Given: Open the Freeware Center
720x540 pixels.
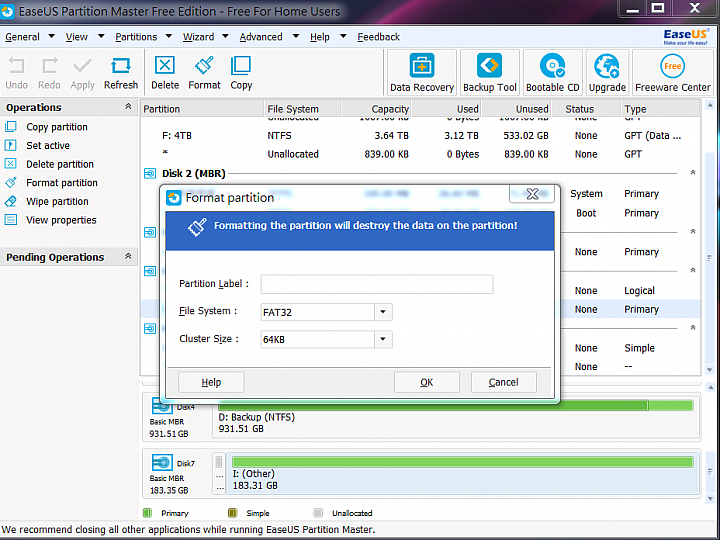Looking at the screenshot, I should [x=673, y=73].
